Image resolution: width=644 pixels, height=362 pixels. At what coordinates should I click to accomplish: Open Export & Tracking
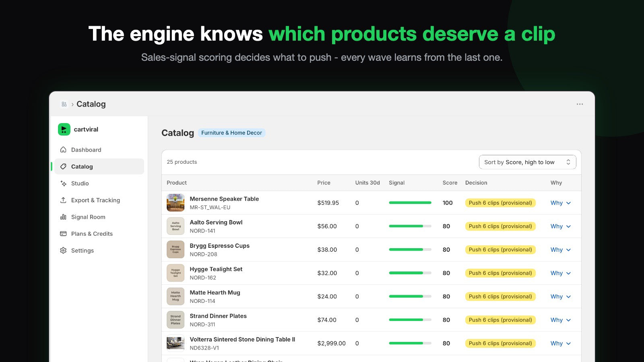point(99,200)
